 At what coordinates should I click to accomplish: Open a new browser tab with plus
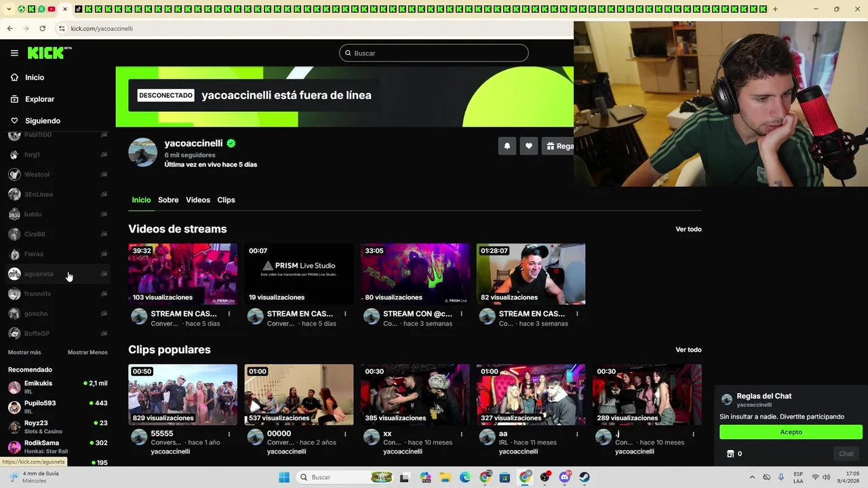point(775,9)
